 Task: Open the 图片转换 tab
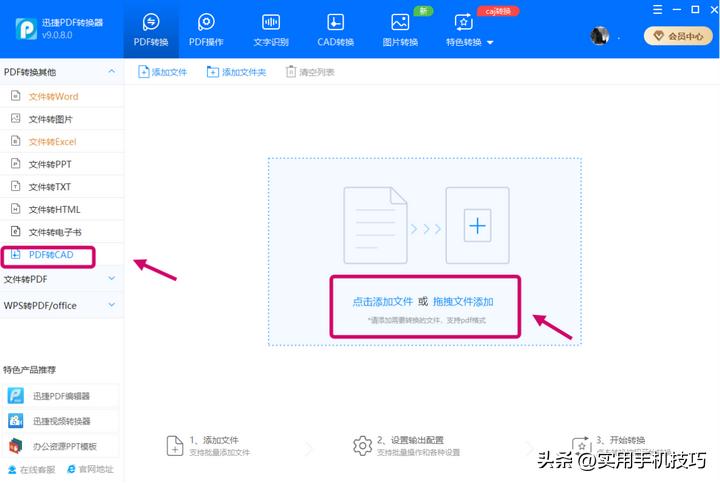point(400,30)
